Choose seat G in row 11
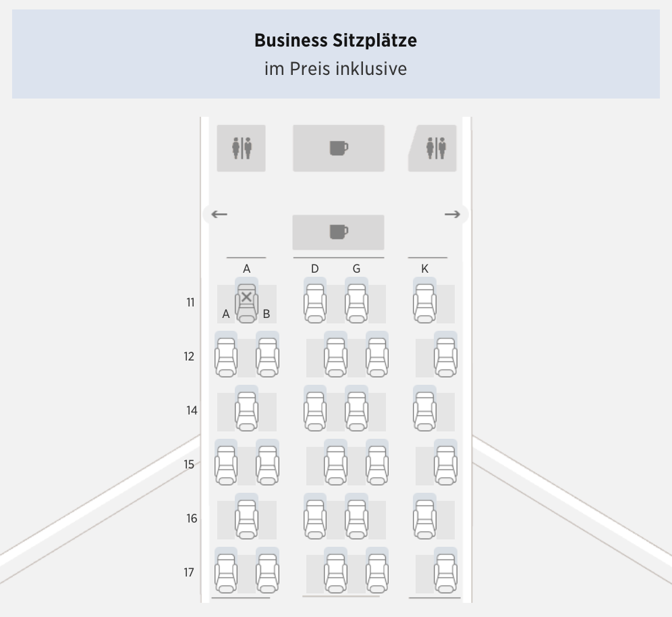 [356, 302]
